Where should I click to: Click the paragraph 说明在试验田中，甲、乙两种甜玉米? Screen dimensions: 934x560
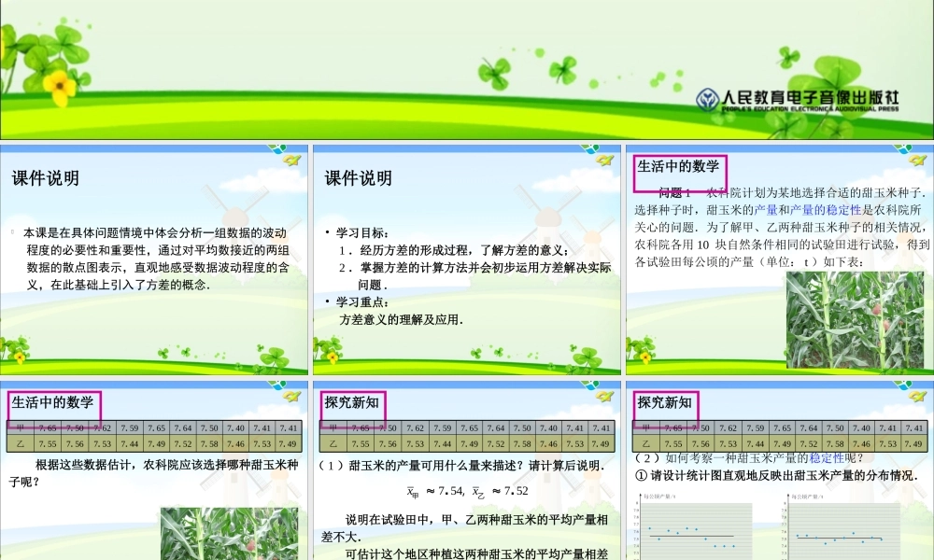tap(464, 528)
